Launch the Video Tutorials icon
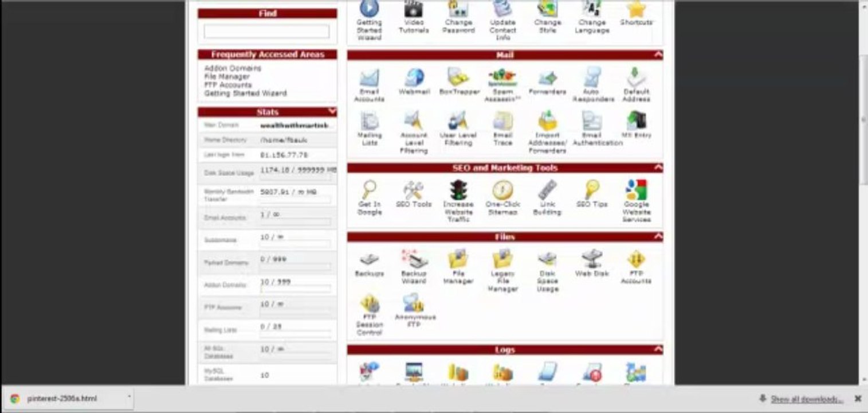The height and width of the screenshot is (413, 868). 414,8
